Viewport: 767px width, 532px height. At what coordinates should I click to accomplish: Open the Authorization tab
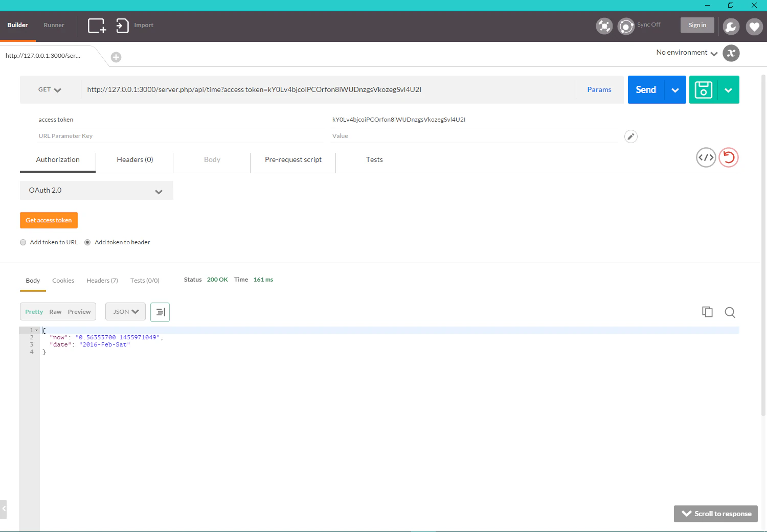[x=58, y=160]
